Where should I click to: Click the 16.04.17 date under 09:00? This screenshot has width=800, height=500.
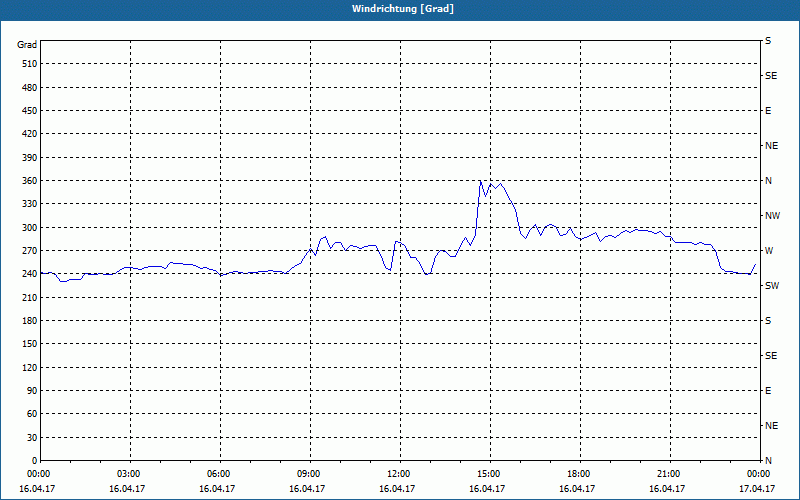click(307, 488)
